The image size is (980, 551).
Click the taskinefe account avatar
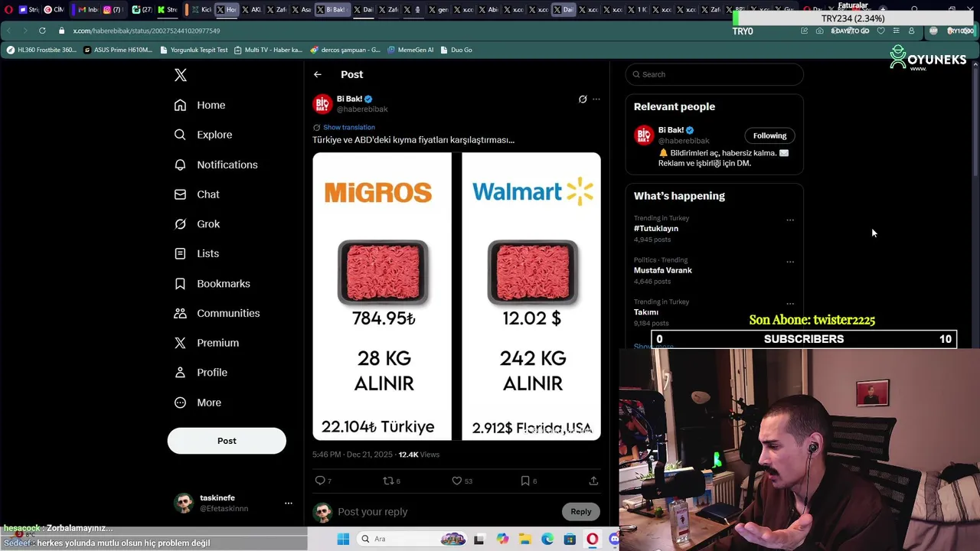[x=184, y=503]
